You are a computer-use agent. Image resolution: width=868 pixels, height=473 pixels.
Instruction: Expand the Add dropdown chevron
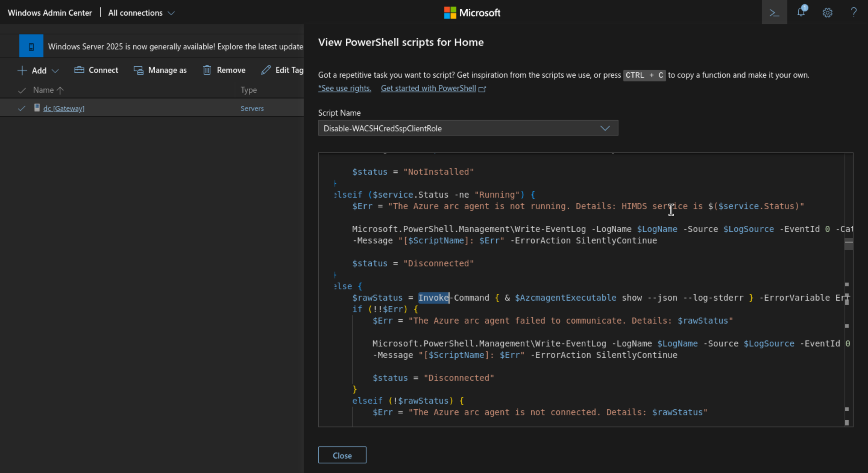[55, 71]
